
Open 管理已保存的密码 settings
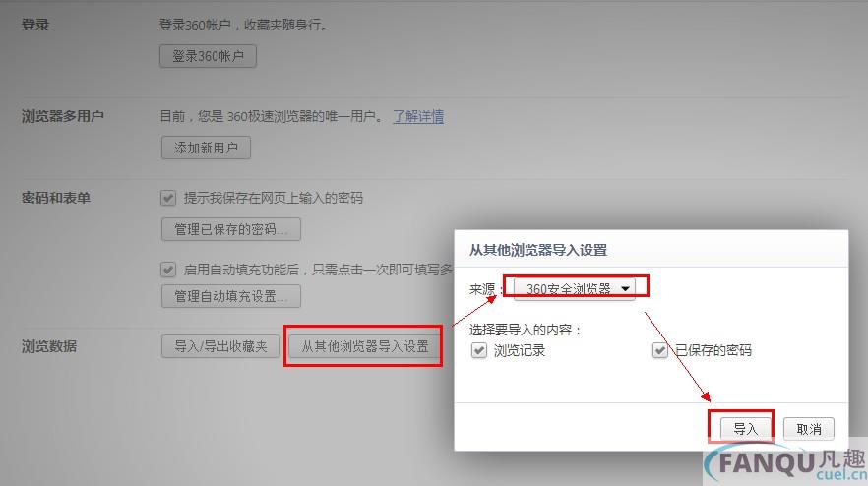[231, 229]
